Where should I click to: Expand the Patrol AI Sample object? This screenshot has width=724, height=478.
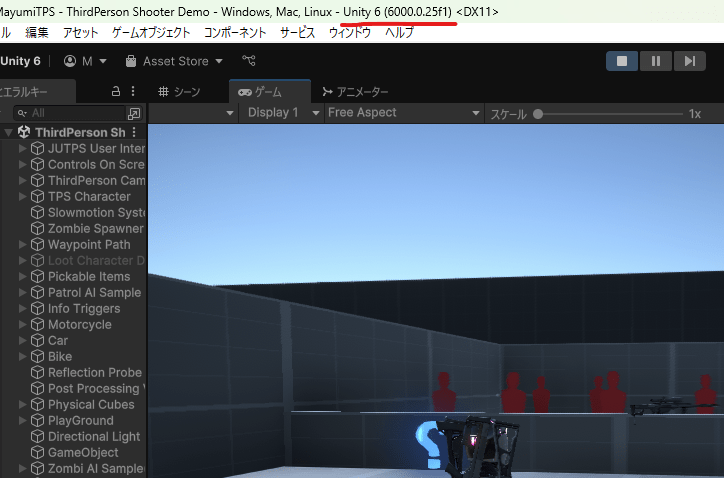click(x=22, y=292)
